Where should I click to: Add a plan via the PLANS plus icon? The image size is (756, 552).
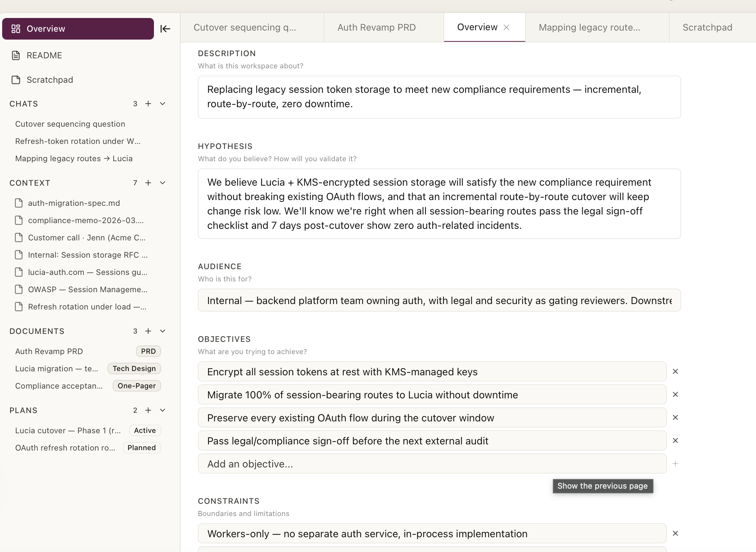[x=149, y=410]
